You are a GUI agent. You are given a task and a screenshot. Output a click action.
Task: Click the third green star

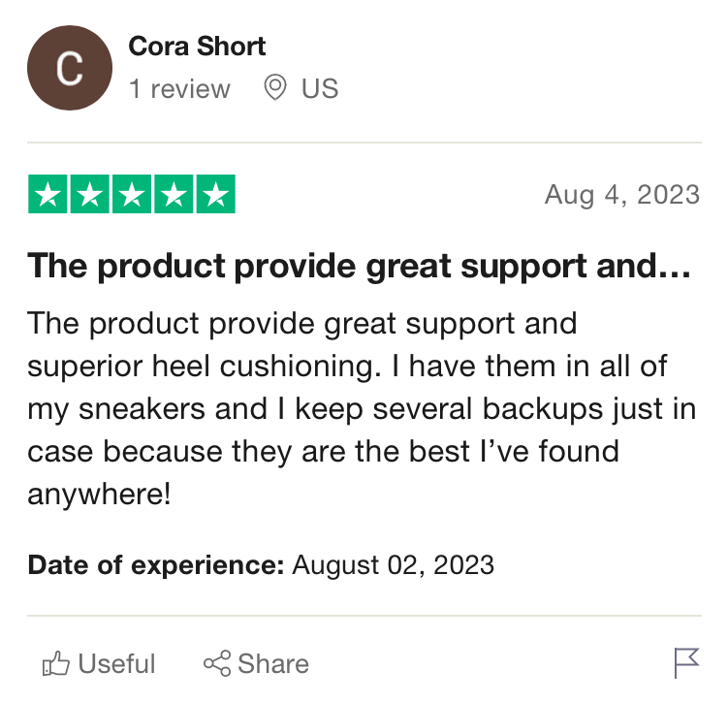tap(132, 194)
